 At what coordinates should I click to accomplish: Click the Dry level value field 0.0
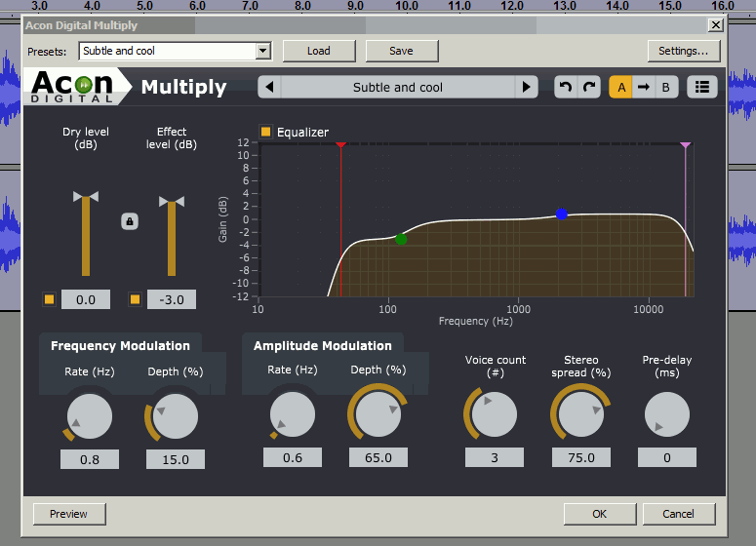point(86,299)
